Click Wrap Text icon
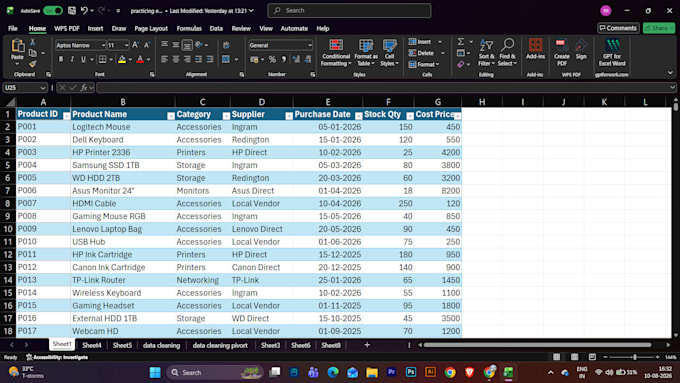Screen dimensions: 680x383 click(226, 45)
